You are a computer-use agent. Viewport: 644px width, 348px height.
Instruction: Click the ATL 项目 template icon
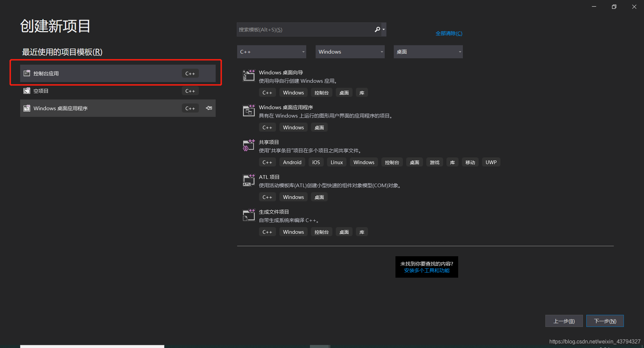(x=249, y=180)
